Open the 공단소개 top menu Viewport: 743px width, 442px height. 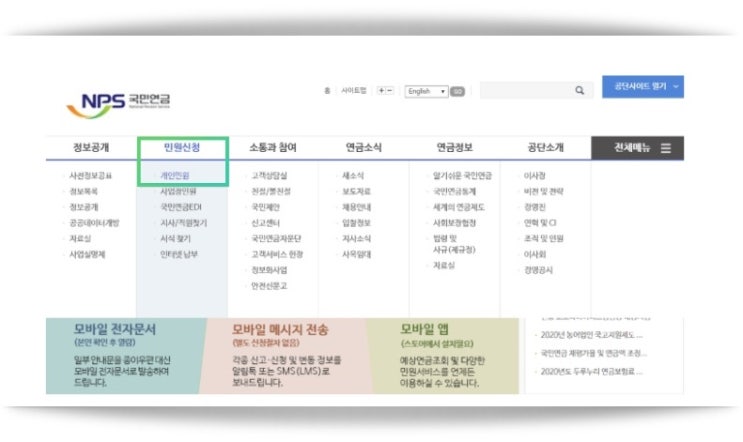point(545,147)
